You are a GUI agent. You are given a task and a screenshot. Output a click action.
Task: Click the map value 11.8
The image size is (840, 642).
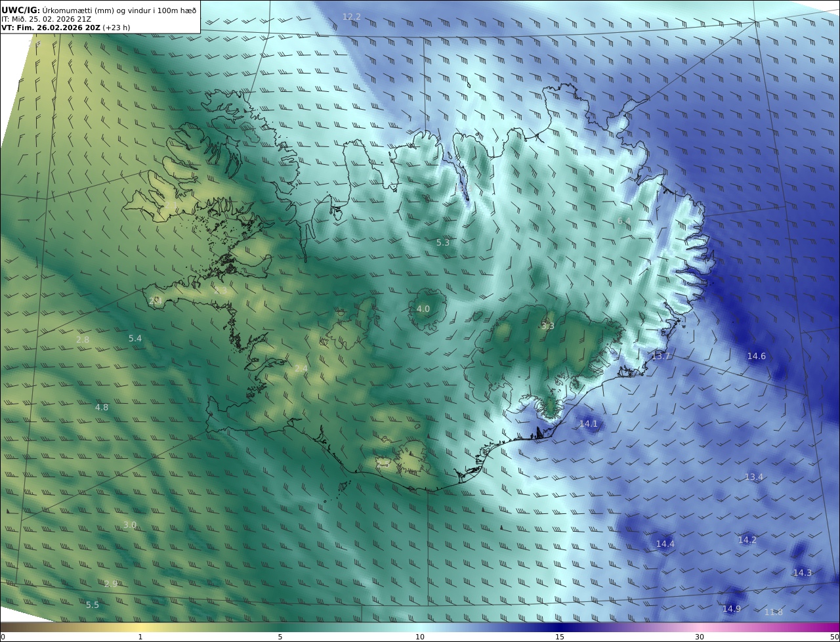click(x=774, y=612)
